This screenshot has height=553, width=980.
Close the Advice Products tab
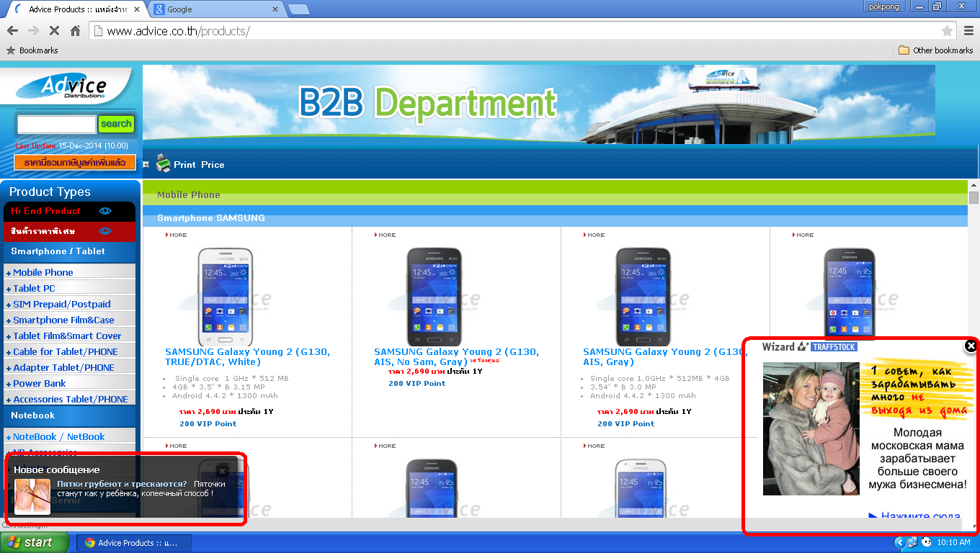137,9
